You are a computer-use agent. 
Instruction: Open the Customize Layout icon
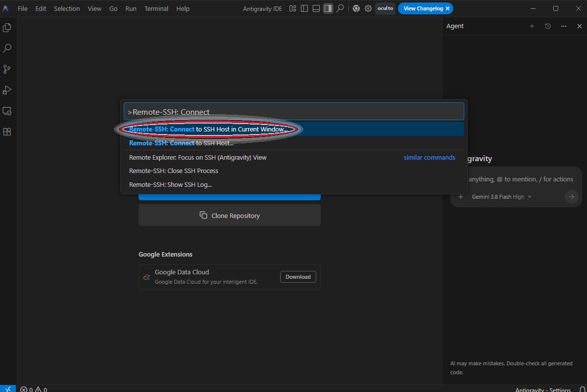click(x=293, y=8)
